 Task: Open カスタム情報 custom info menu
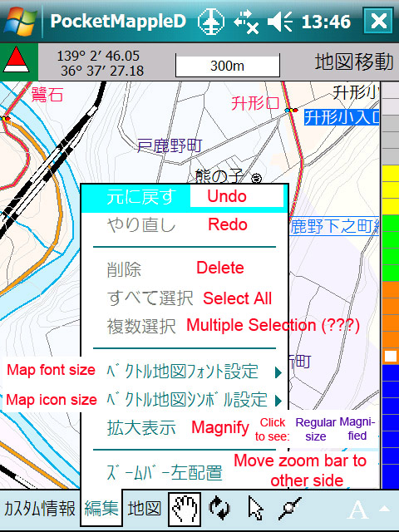click(x=40, y=509)
